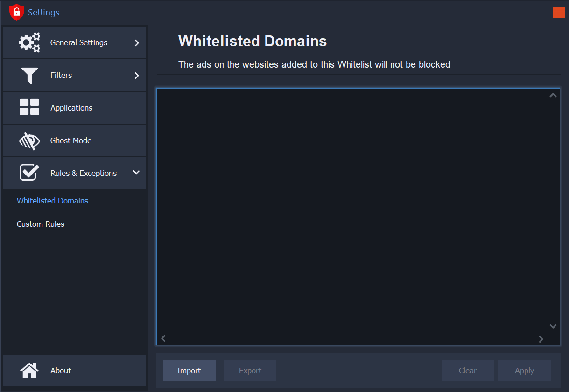Click the horizontal scrollbar right arrow
The height and width of the screenshot is (392, 569).
tap(541, 339)
